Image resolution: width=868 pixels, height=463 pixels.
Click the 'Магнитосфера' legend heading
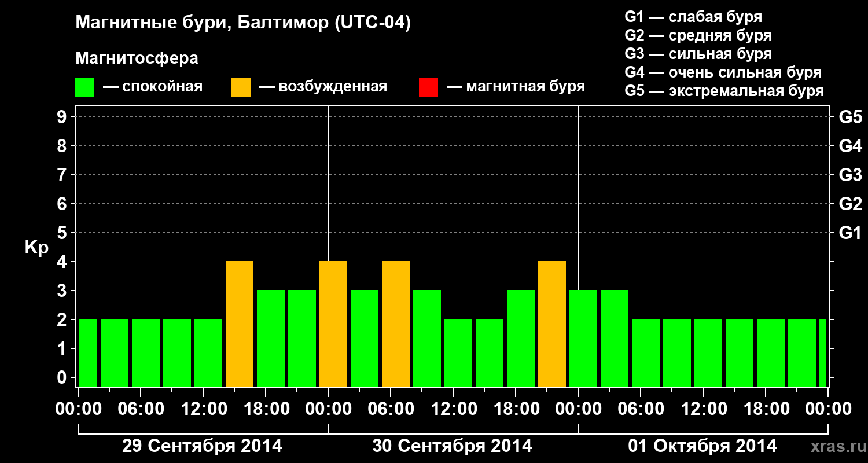tap(137, 58)
